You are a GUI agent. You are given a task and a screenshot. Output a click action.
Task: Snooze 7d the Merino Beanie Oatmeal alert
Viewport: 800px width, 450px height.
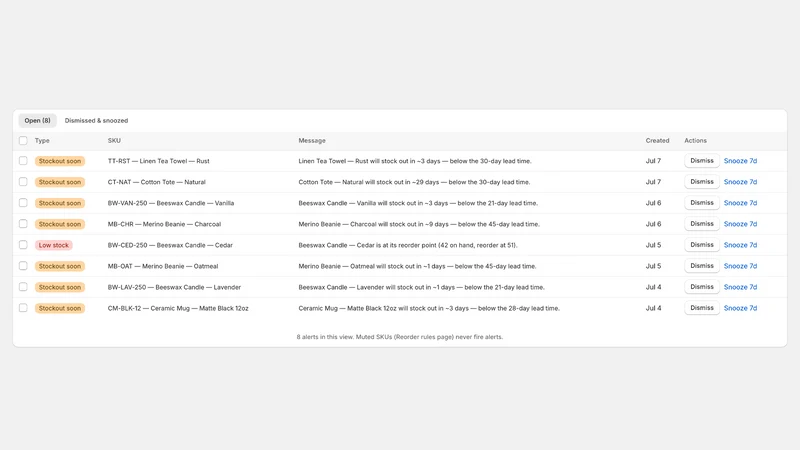[x=740, y=266]
